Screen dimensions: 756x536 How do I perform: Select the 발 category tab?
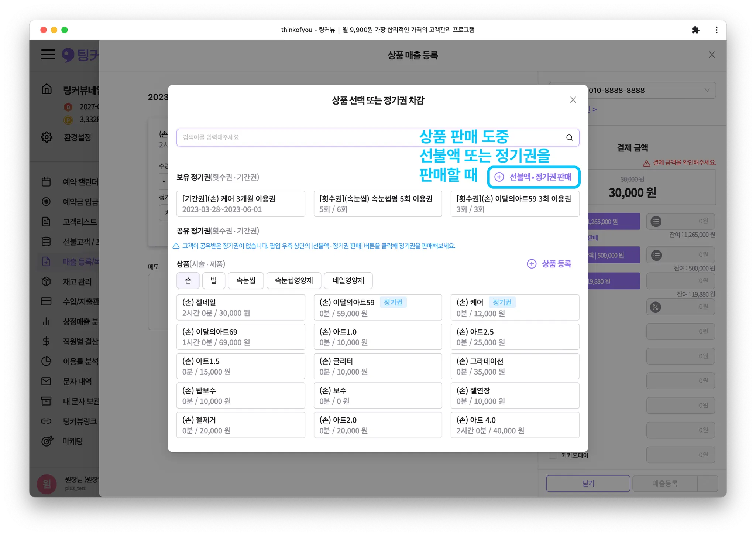pos(214,281)
